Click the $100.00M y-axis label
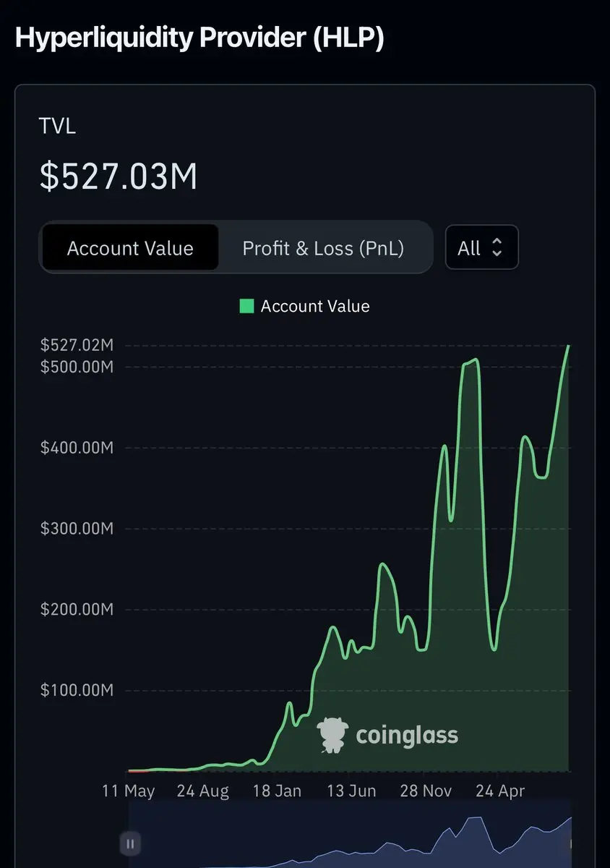This screenshot has width=610, height=868. point(77,690)
